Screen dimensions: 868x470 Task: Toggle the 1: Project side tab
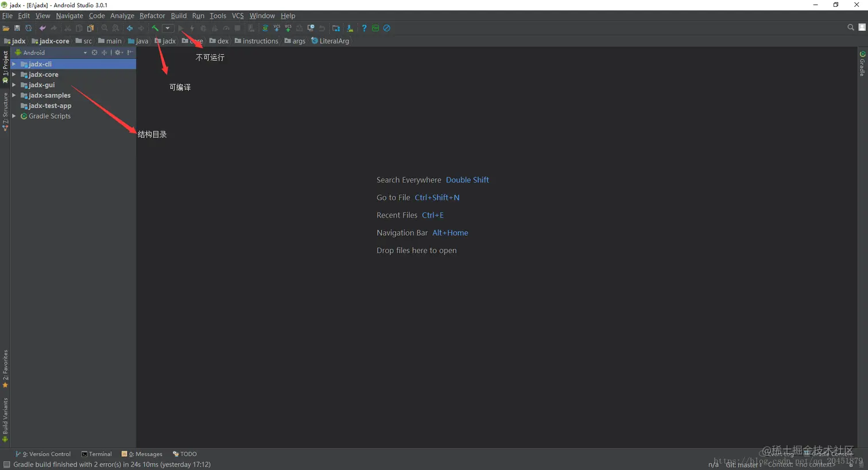click(x=5, y=67)
